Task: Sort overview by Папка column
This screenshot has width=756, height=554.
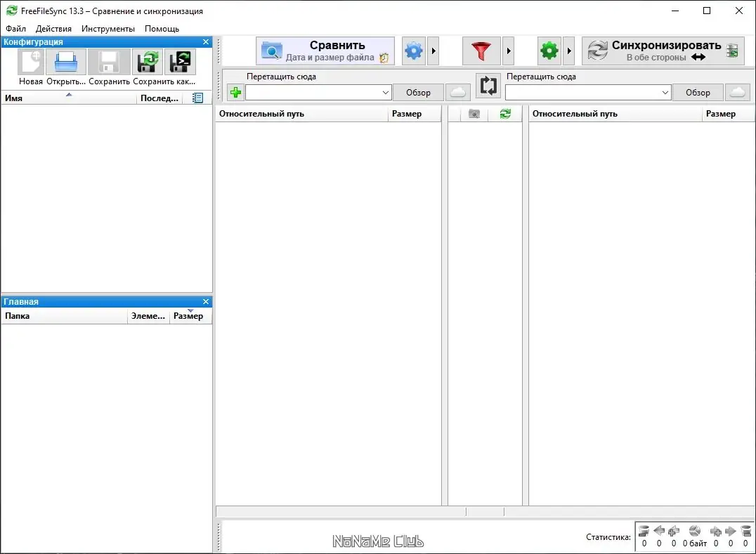Action: pyautogui.click(x=64, y=316)
